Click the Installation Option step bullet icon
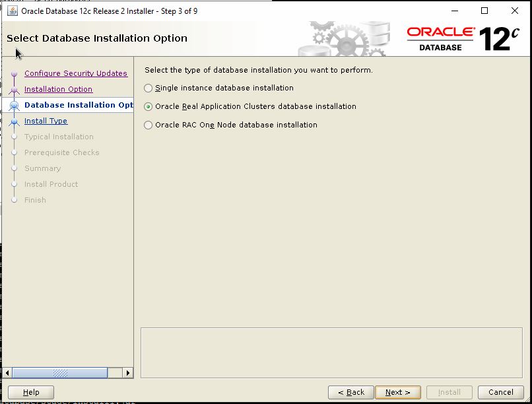 [14, 90]
